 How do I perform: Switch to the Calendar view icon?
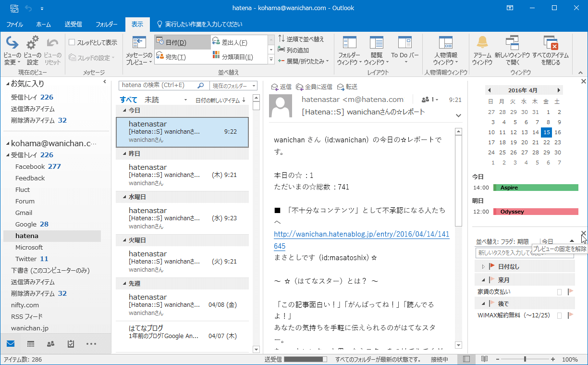[x=31, y=344]
